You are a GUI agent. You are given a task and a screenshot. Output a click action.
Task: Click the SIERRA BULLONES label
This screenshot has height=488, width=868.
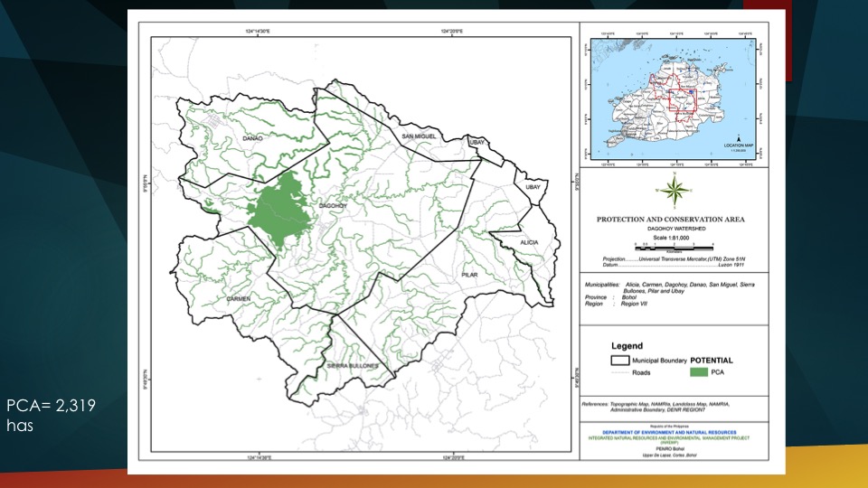pos(356,365)
